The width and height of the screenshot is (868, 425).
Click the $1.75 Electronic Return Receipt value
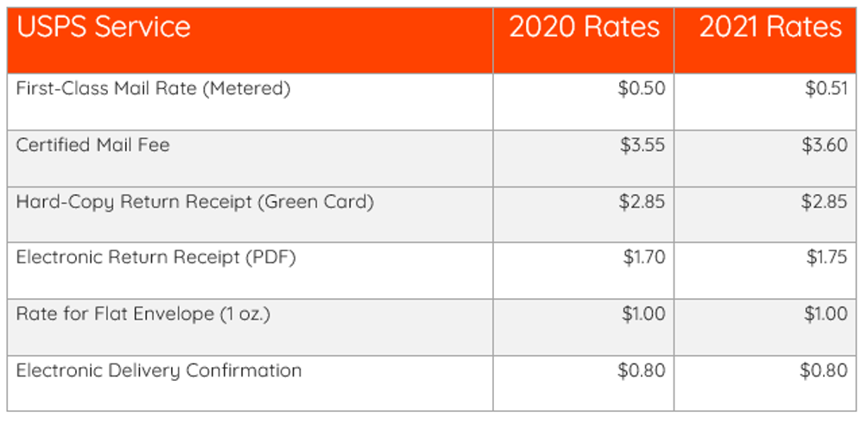coord(827,257)
